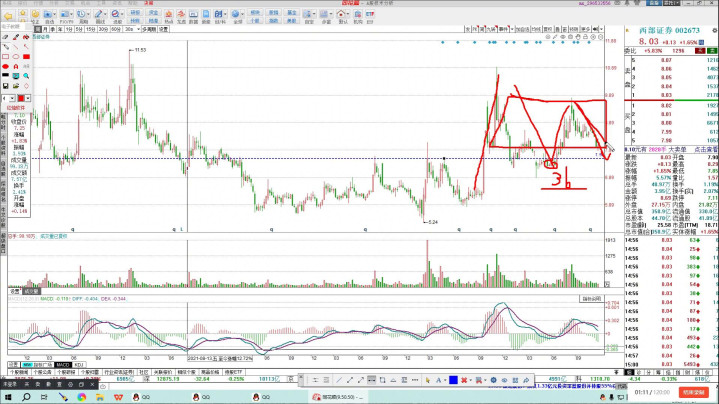This screenshot has width=719, height=404.
Task: Click the camera icon above the chart
Action: pyautogui.click(x=570, y=37)
